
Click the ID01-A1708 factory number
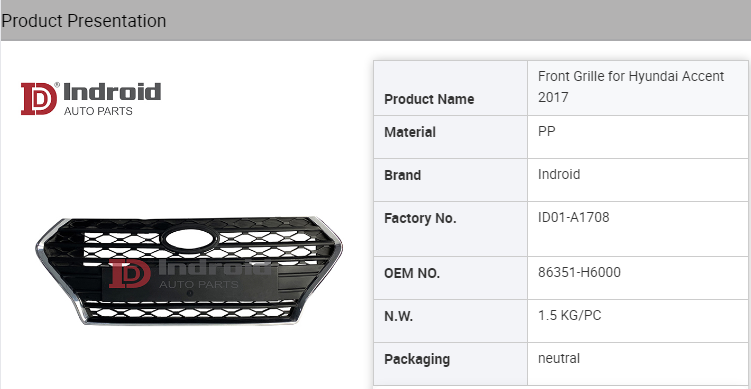pyautogui.click(x=574, y=217)
